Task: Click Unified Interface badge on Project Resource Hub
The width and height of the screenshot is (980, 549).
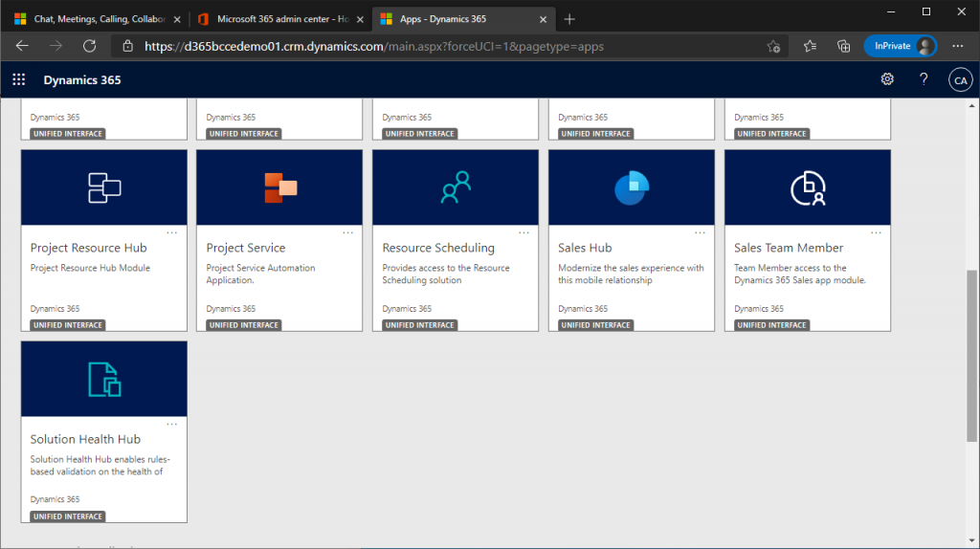Action: (68, 325)
